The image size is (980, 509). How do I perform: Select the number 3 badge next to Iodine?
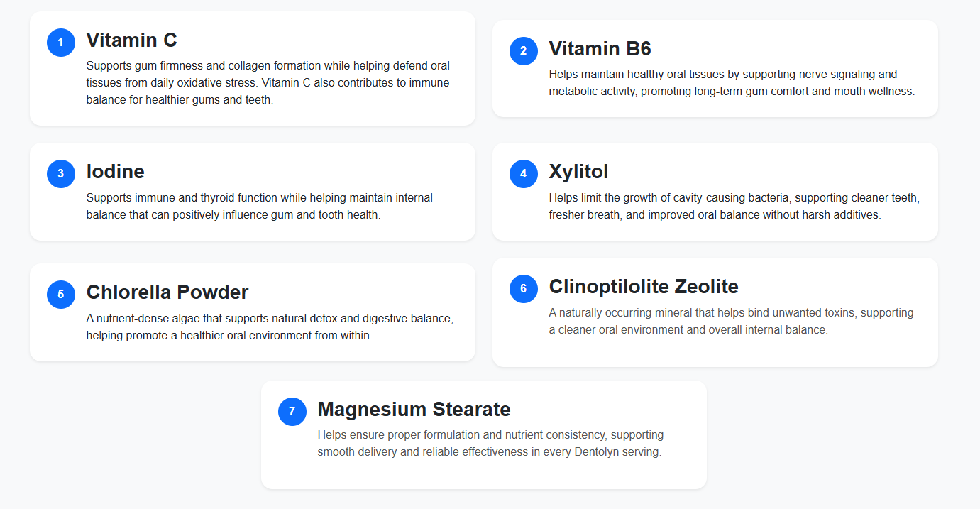coord(61,174)
